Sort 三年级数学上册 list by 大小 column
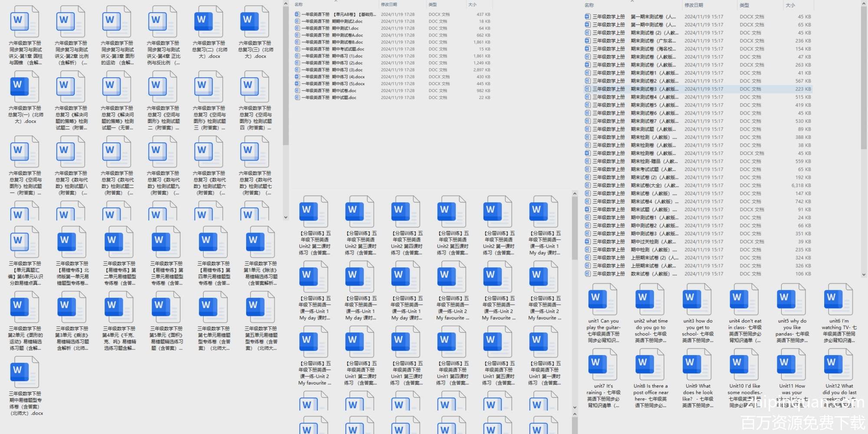868x434 pixels. (x=790, y=5)
